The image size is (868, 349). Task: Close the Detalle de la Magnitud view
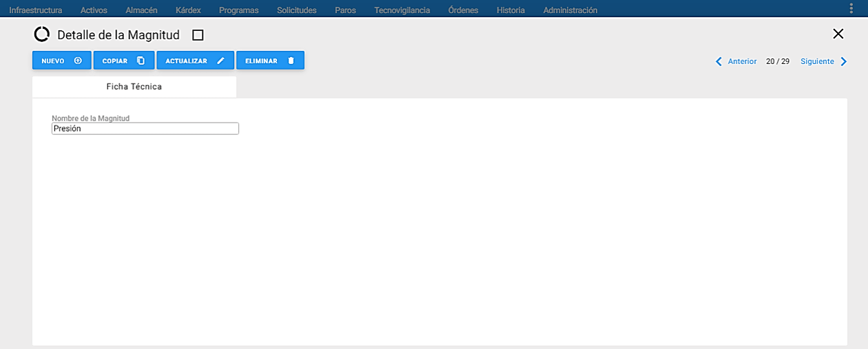[x=838, y=34]
